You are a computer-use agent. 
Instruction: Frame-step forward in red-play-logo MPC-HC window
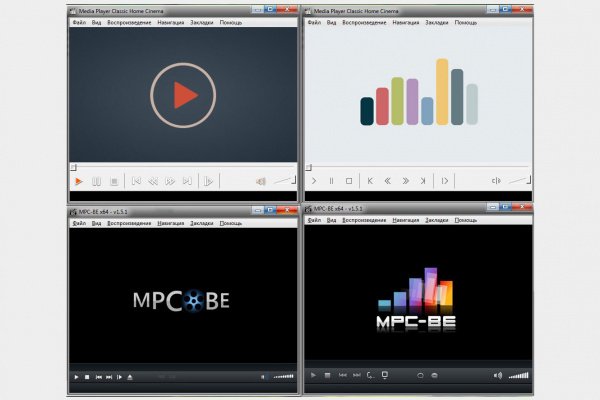(209, 181)
